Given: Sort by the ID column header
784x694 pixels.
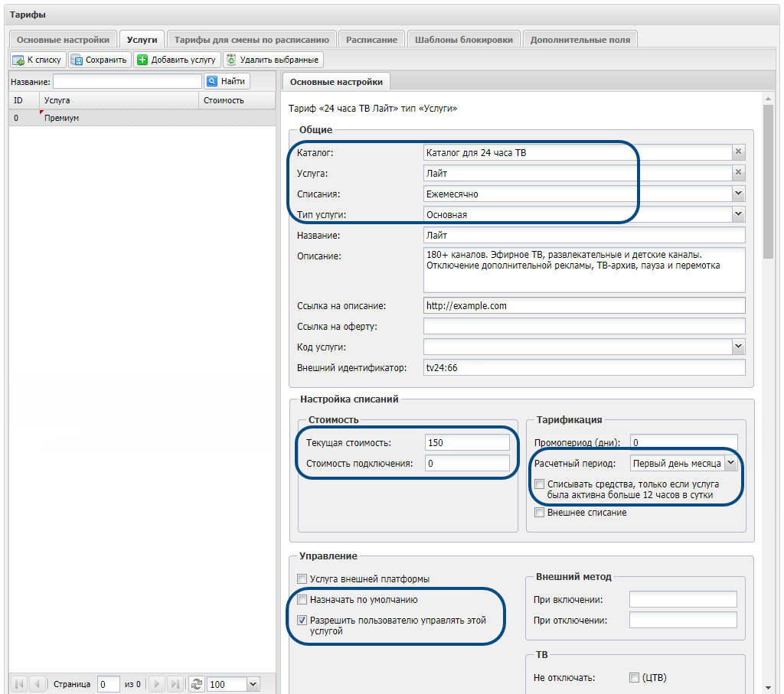Looking at the screenshot, I should 24,100.
